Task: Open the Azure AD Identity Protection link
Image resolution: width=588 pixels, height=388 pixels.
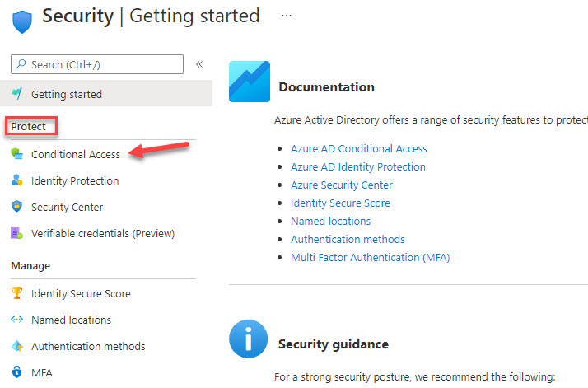Action: (x=358, y=166)
